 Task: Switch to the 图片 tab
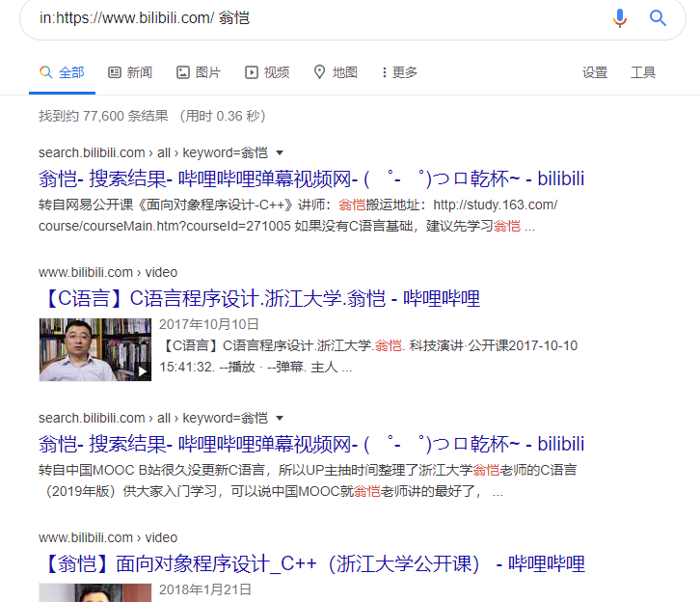coord(199,72)
